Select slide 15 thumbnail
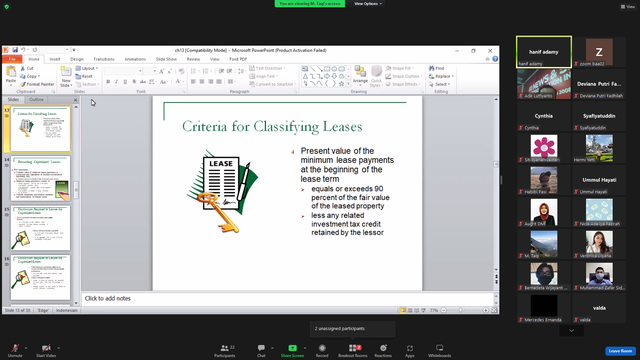The image size is (640, 360). tap(40, 228)
